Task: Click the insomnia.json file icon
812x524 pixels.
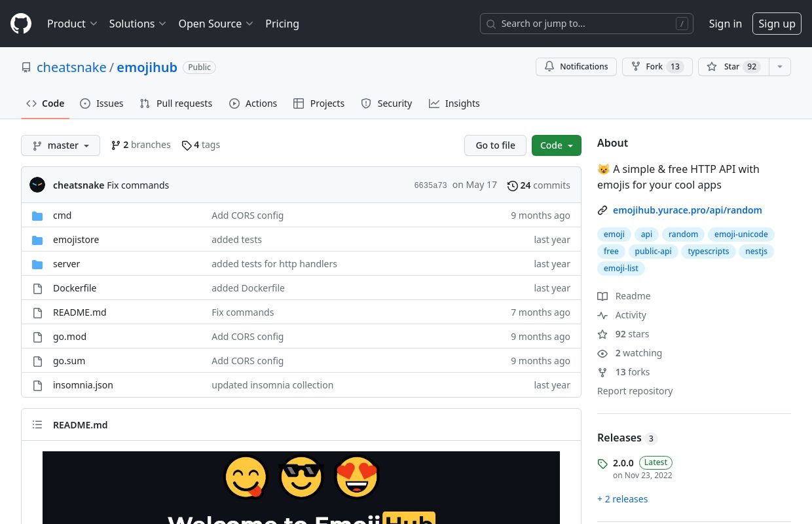Action: coord(38,385)
